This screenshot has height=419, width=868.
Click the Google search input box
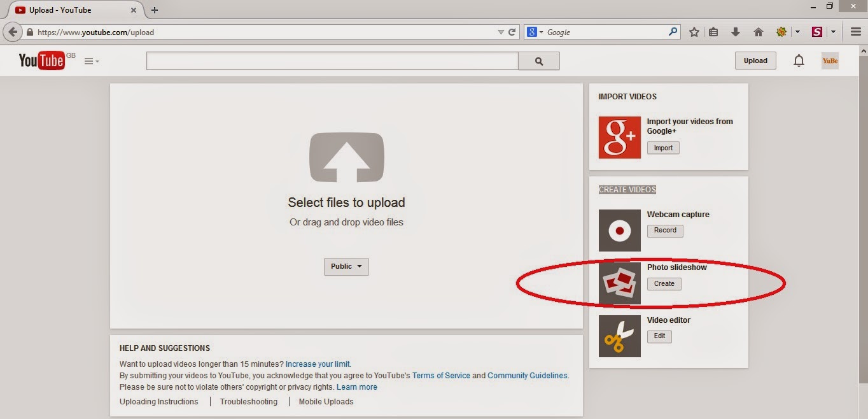click(606, 32)
